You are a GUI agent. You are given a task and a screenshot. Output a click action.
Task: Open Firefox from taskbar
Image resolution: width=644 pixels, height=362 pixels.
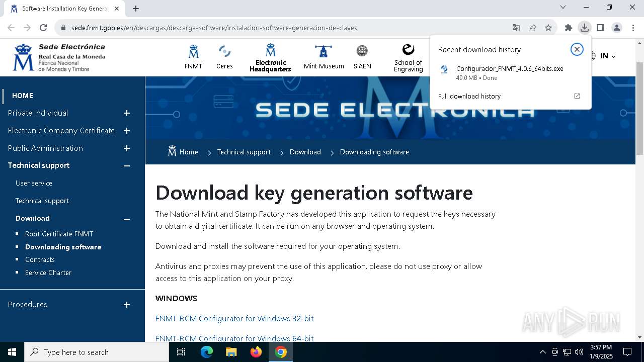pos(256,352)
